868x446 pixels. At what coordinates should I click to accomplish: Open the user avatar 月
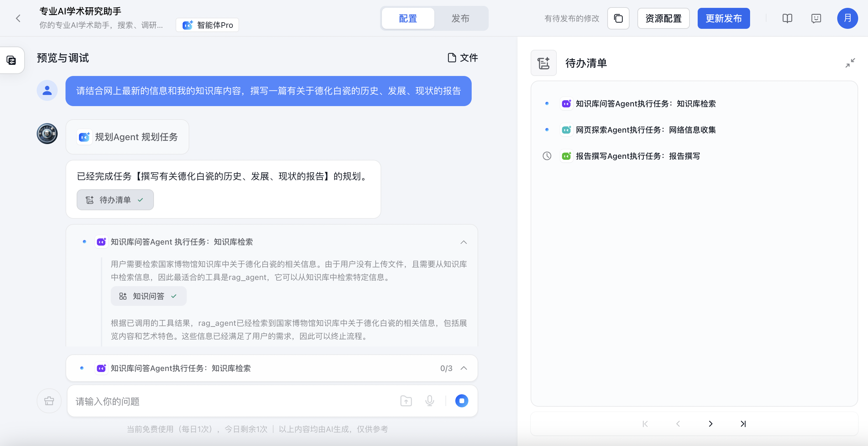[847, 18]
